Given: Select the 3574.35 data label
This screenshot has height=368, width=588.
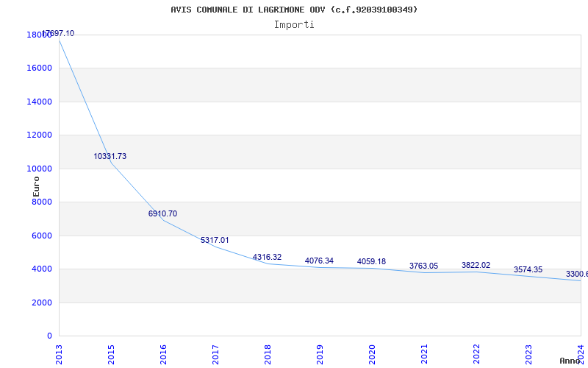Looking at the screenshot, I should click(x=528, y=269).
